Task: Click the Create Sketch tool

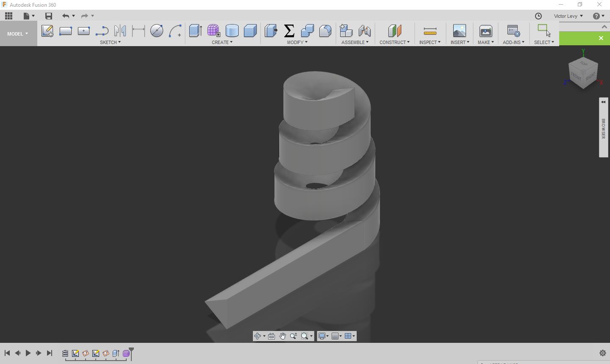Action: 47,30
